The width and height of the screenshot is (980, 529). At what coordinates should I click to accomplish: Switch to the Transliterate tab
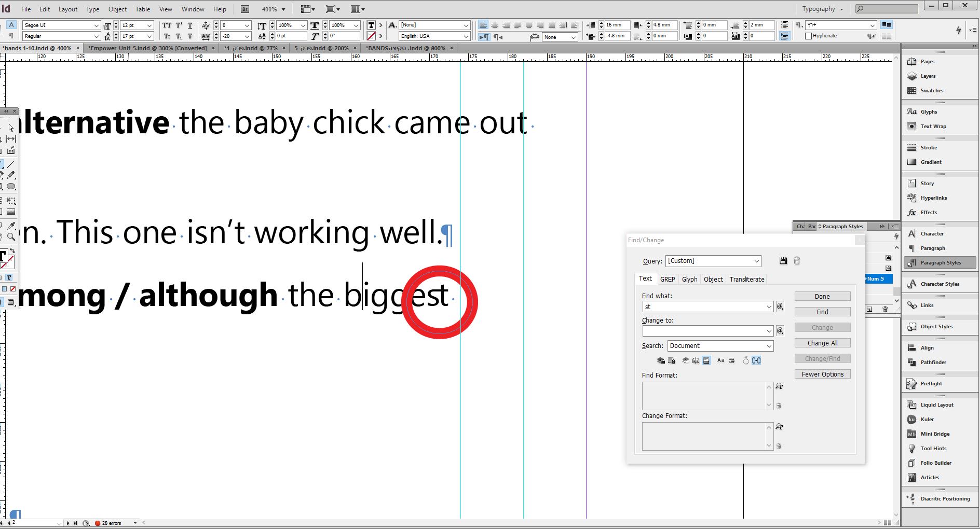point(747,279)
